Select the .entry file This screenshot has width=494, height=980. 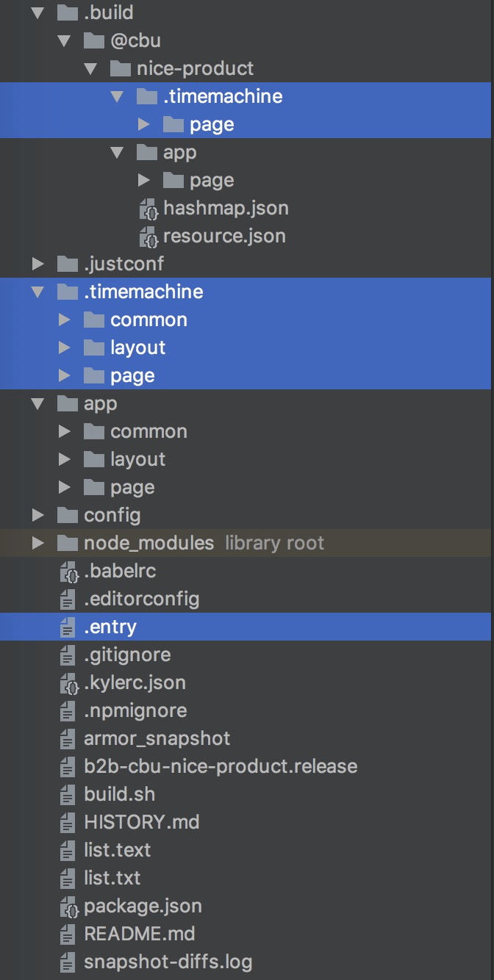tap(110, 627)
